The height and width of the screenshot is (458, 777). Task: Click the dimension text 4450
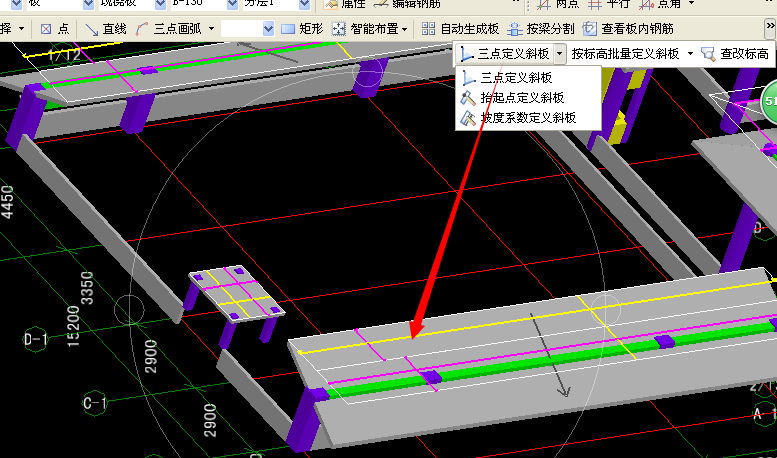(x=7, y=202)
